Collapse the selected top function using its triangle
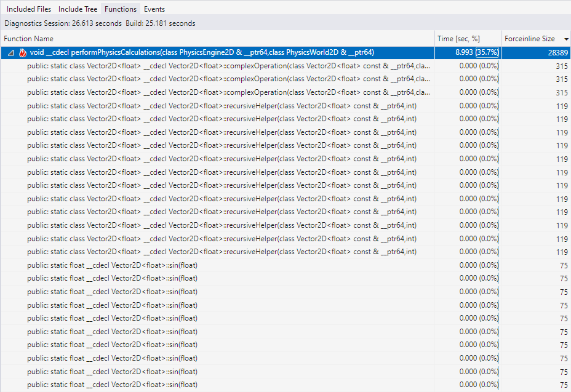Screen dimensions: 571x392 coord(9,52)
